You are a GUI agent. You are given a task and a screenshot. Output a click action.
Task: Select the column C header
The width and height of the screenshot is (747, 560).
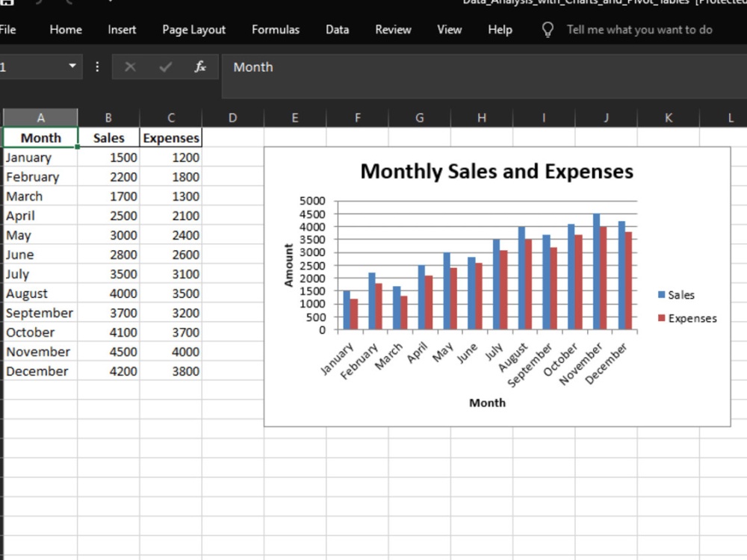click(171, 118)
